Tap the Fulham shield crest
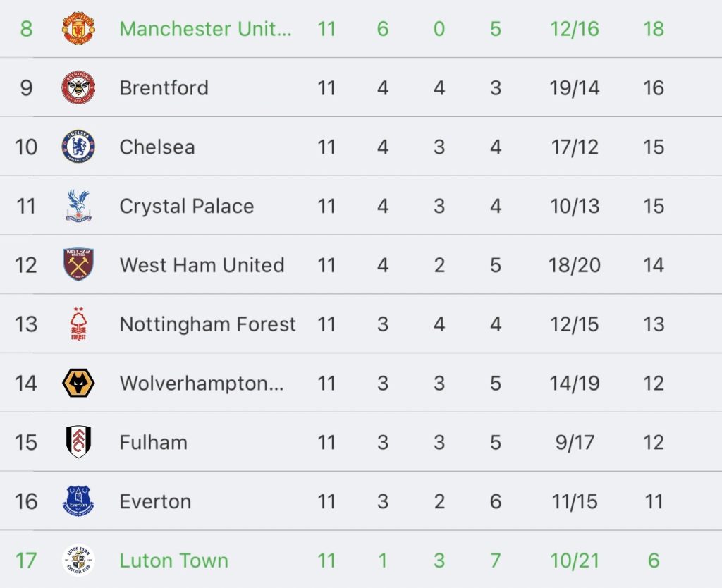The width and height of the screenshot is (722, 588). point(78,441)
